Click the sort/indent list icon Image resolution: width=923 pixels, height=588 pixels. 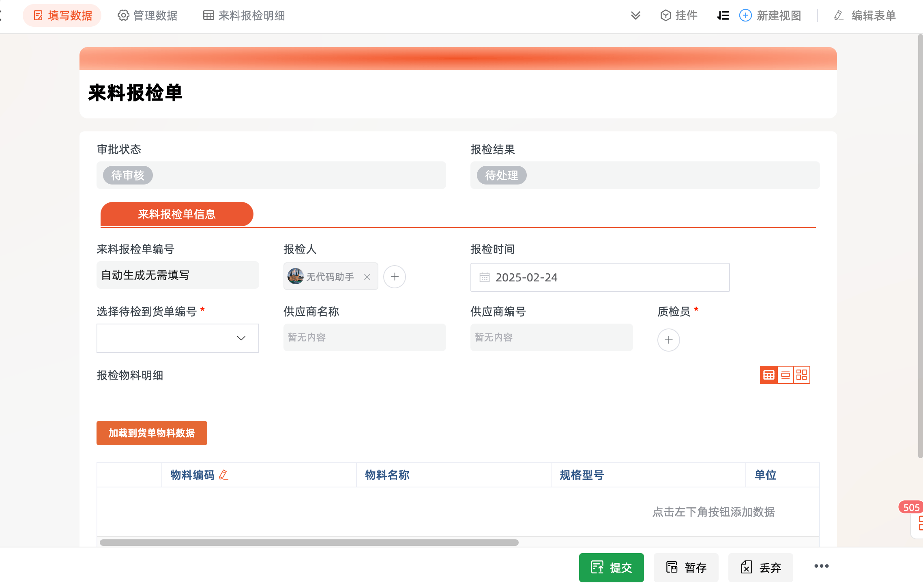point(723,15)
